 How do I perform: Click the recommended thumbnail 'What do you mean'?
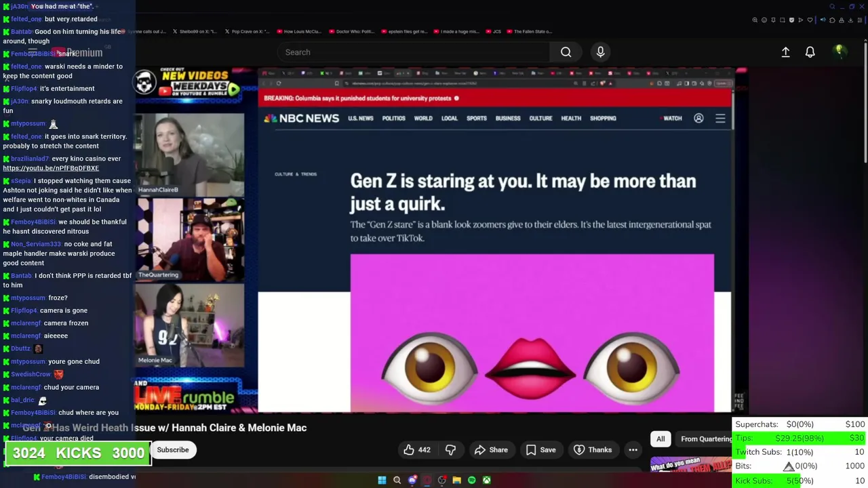[691, 465]
